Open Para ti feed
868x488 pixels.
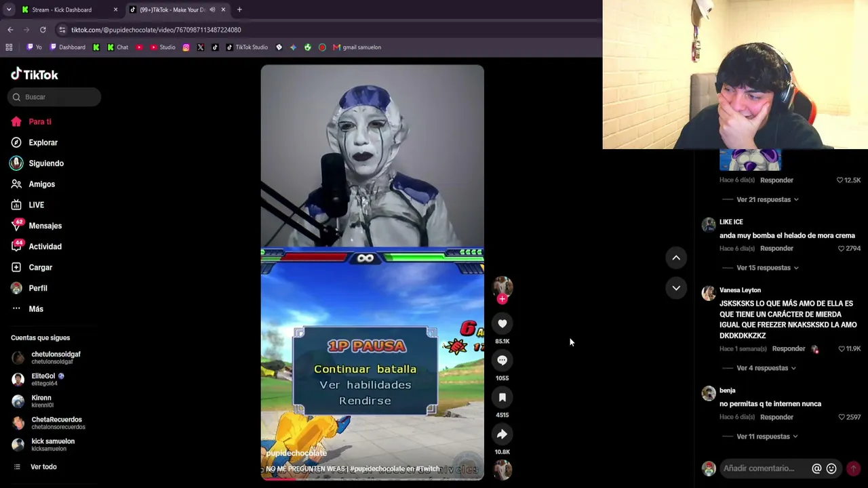pyautogui.click(x=31, y=122)
